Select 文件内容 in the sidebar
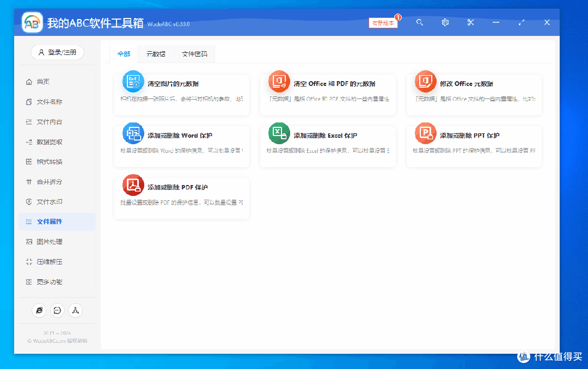 57,122
